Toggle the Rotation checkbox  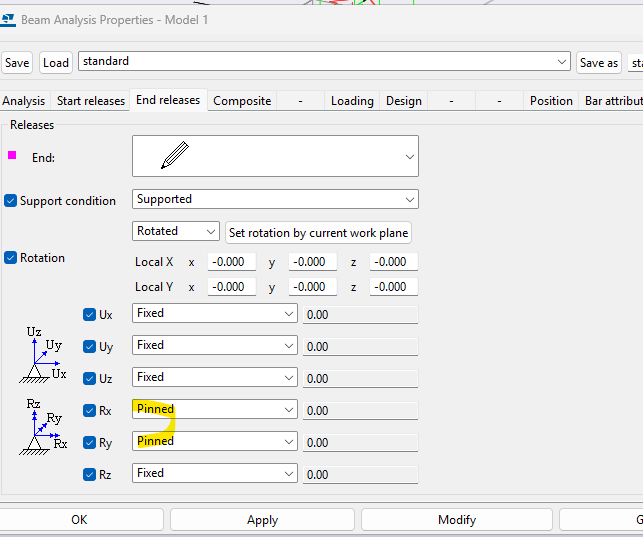[x=11, y=257]
